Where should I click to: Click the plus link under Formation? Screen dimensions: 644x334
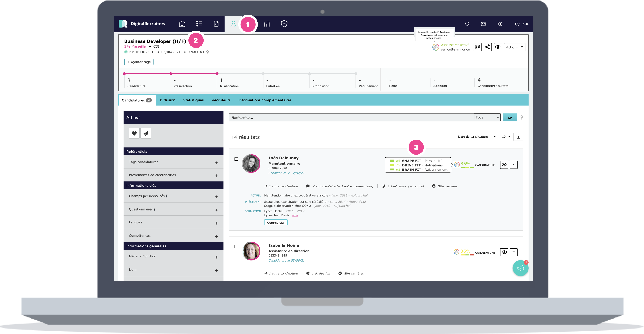coord(295,215)
